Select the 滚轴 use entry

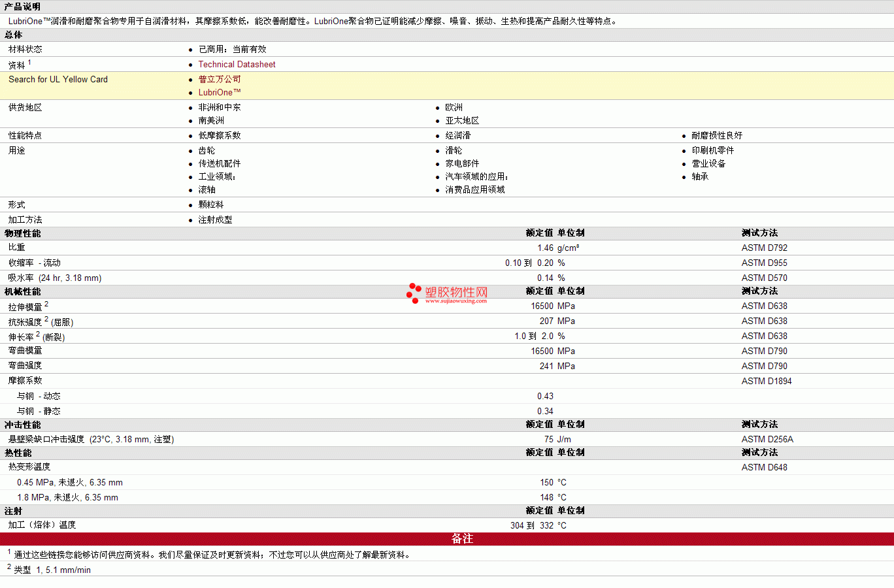tap(207, 189)
